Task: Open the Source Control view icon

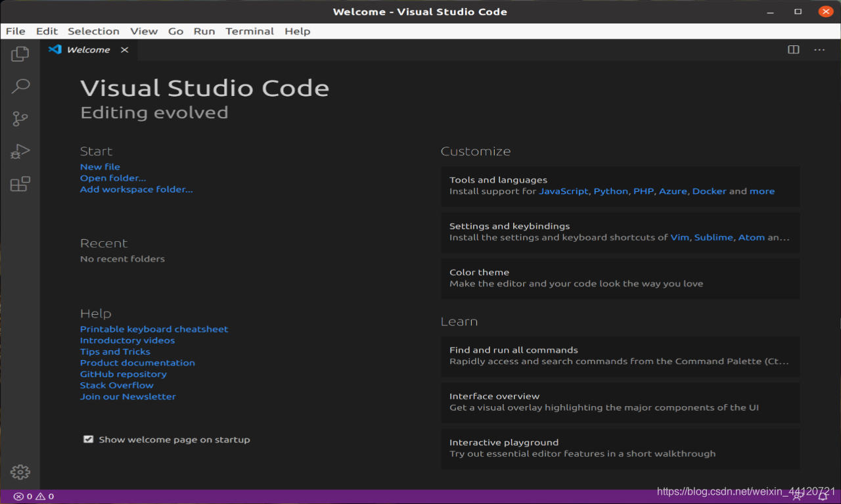Action: [x=20, y=119]
